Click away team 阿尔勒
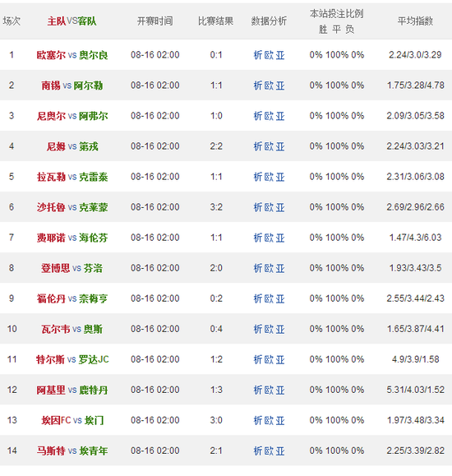The width and height of the screenshot is (452, 476). (88, 85)
